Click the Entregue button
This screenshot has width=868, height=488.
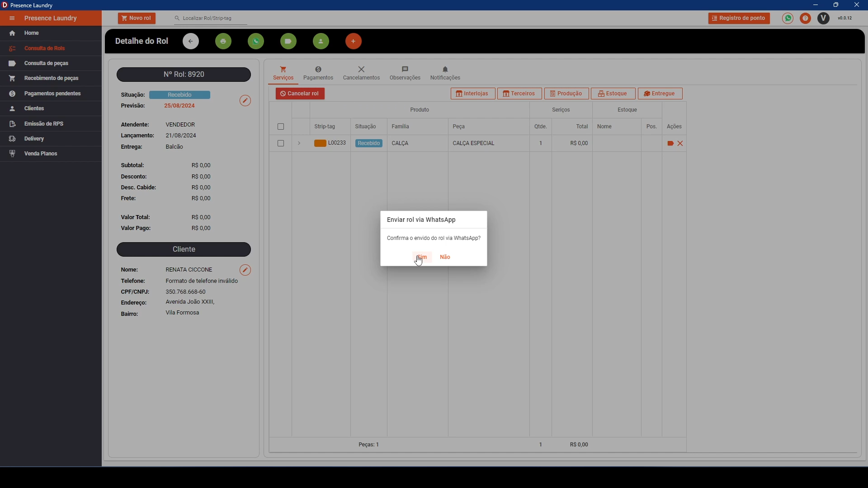[x=660, y=94]
